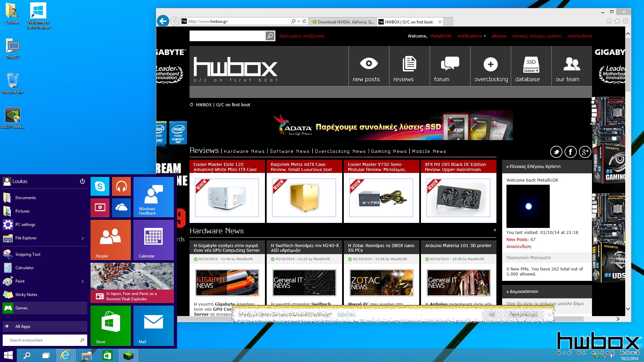Click the Αποσύνδεση logout link
Image resolution: width=644 pixels, height=362 pixels.
click(x=579, y=36)
